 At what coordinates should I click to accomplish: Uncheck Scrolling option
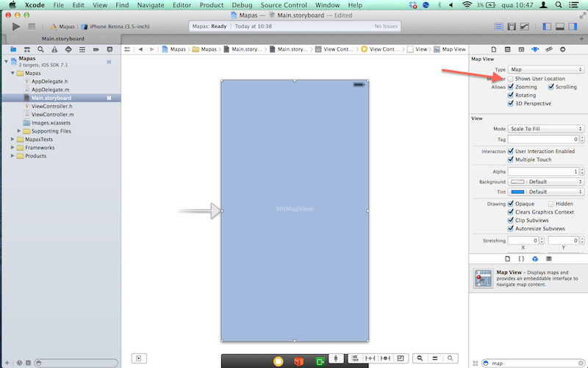(551, 87)
